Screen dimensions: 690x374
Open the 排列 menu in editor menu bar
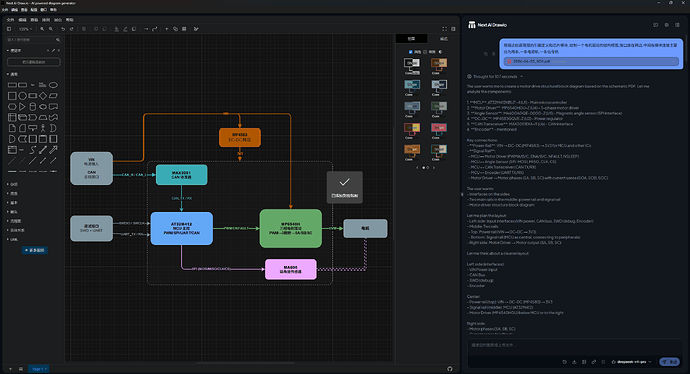(x=46, y=20)
